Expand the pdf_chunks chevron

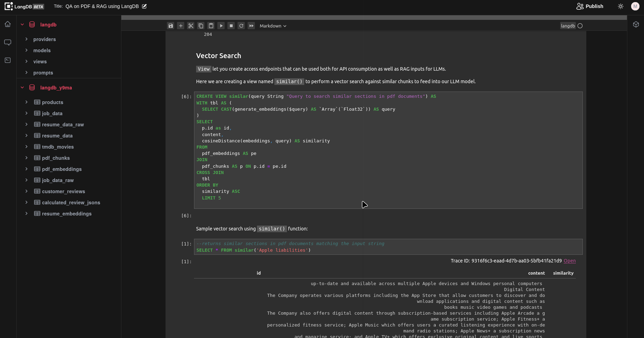point(26,158)
